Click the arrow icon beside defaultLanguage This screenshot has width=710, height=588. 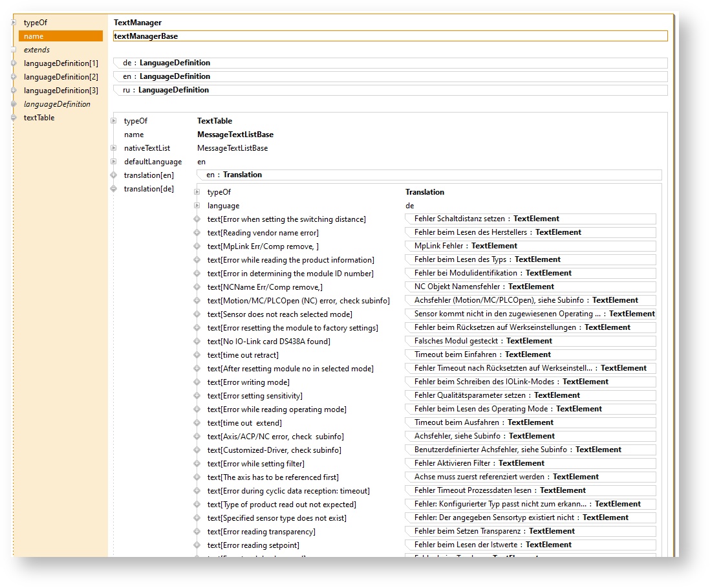pos(114,162)
